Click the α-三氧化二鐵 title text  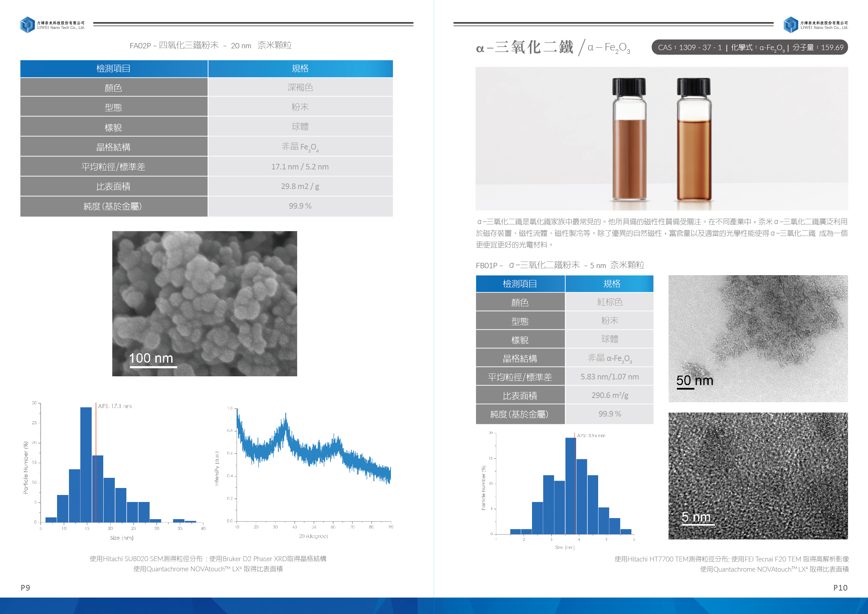pos(525,48)
